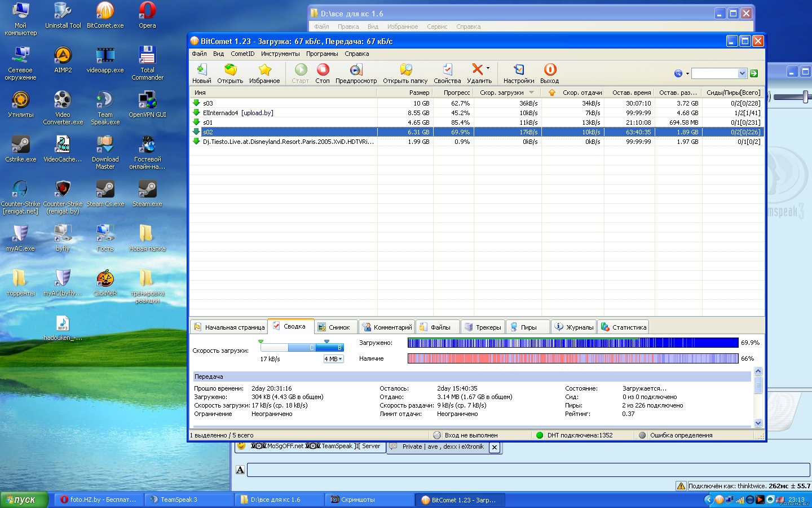Open foto.HZ.by taskbar button
Image resolution: width=812 pixels, height=508 pixels.
click(x=99, y=500)
